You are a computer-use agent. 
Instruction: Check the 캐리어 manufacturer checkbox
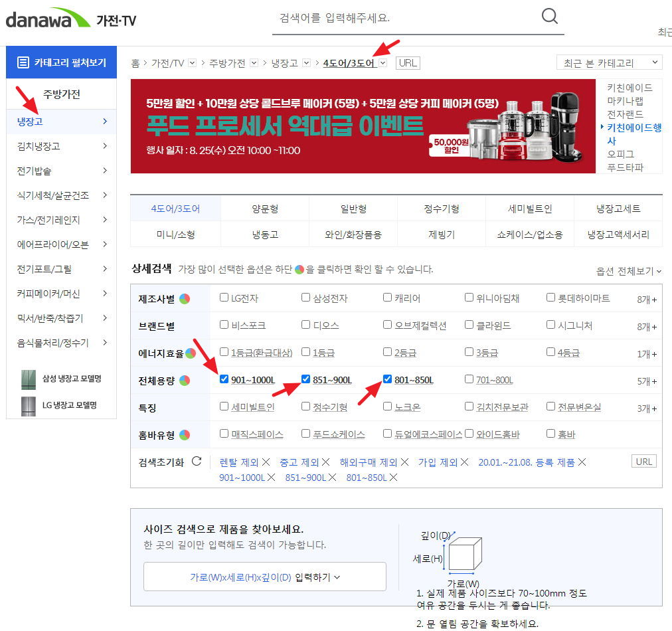(x=387, y=298)
